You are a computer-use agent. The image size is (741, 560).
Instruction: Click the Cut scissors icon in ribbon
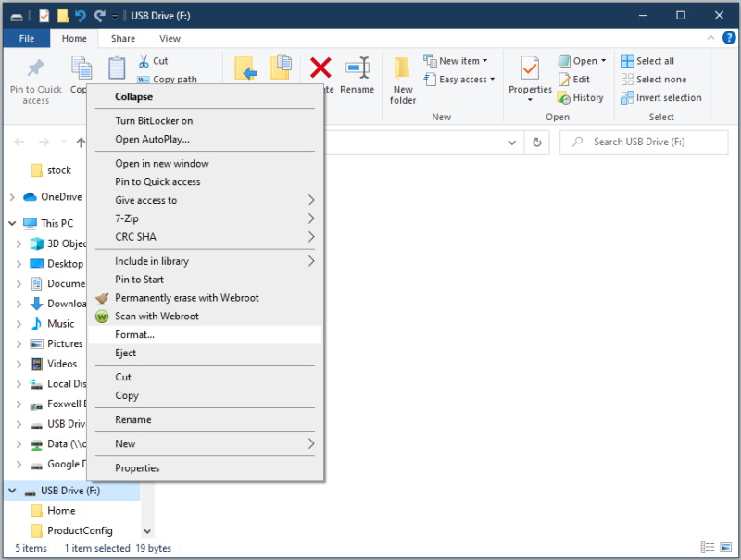tap(144, 61)
